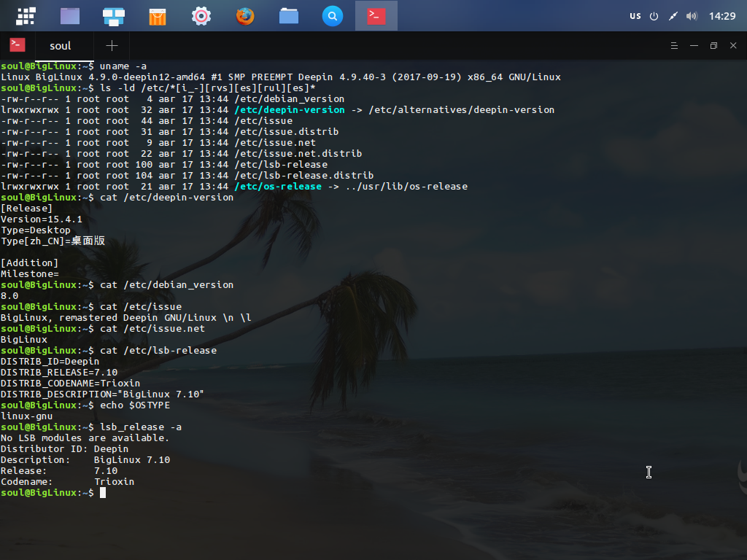Open the volume speaker tray icon
Viewport: 747px width, 560px height.
click(x=692, y=16)
